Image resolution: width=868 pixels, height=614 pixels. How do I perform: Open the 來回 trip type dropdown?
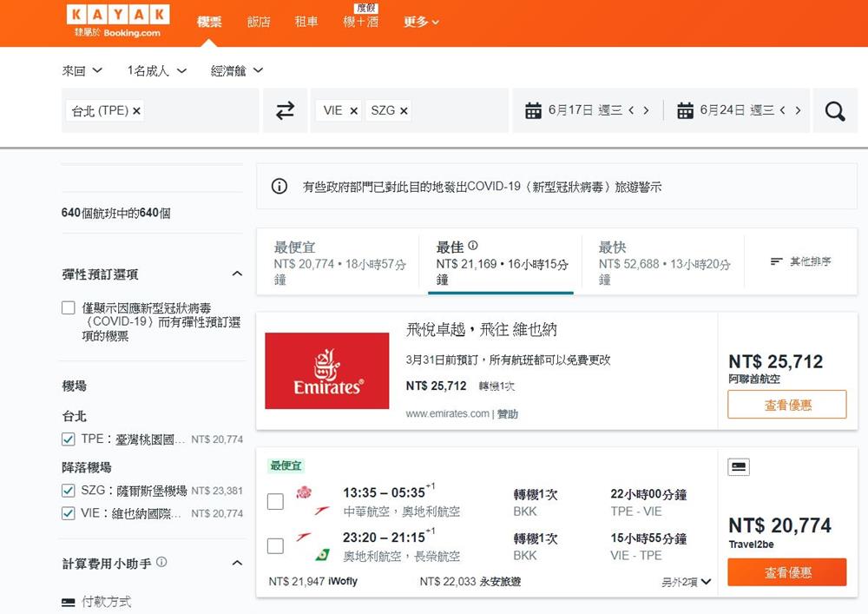[82, 70]
